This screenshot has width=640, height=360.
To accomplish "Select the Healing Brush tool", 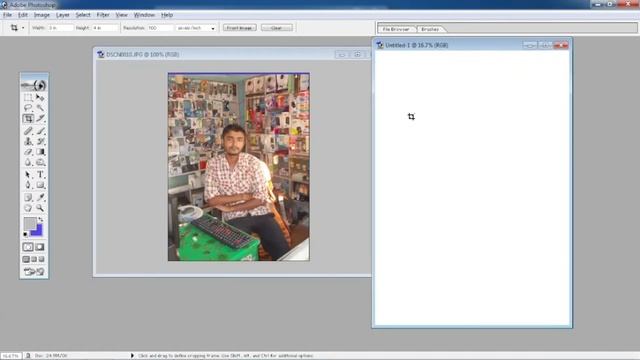I will pos(28,131).
